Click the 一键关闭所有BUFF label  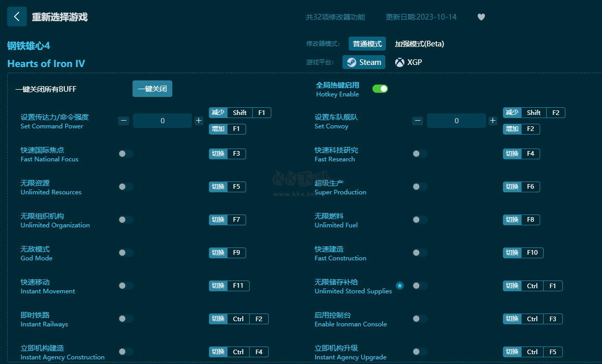coord(46,89)
